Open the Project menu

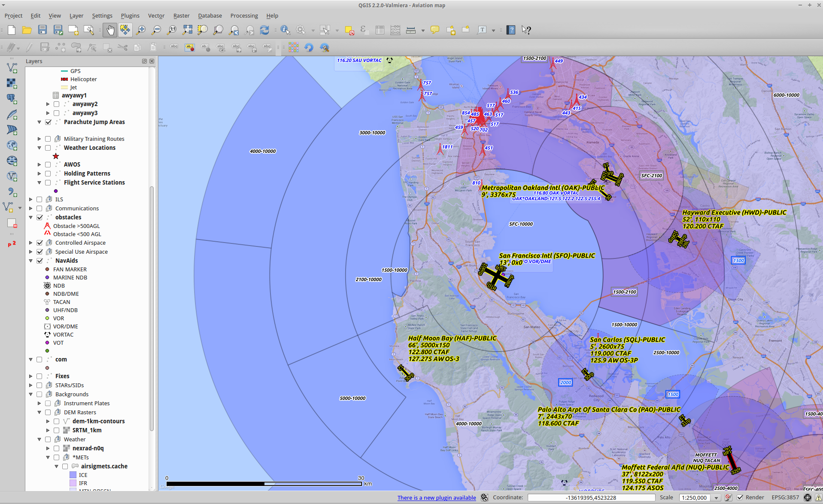click(13, 15)
